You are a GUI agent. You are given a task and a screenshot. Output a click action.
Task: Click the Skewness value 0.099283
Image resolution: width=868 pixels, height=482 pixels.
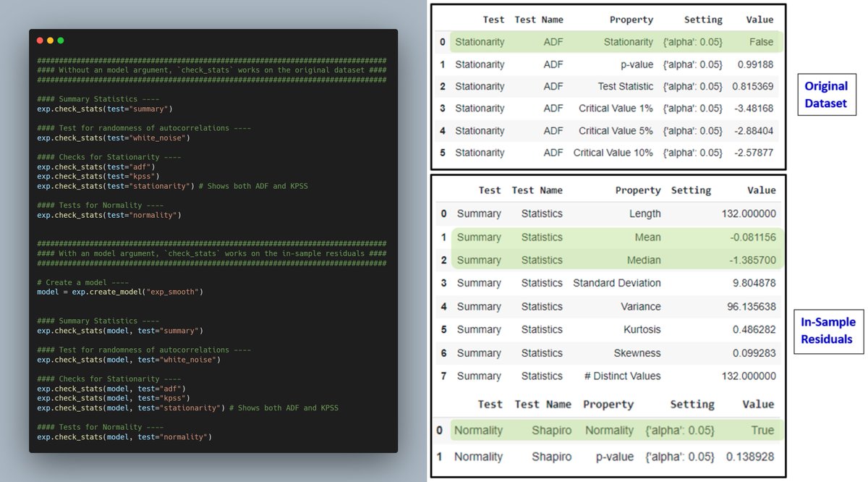tap(754, 353)
